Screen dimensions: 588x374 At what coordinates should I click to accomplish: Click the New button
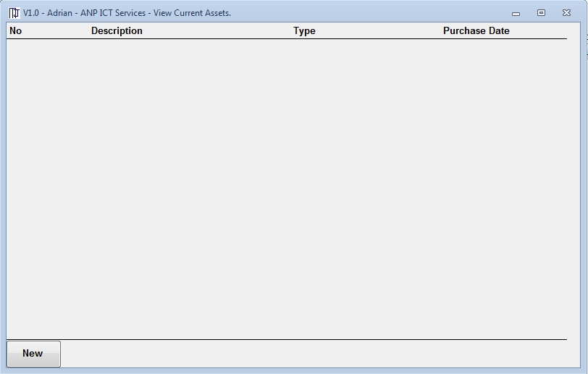click(x=33, y=354)
